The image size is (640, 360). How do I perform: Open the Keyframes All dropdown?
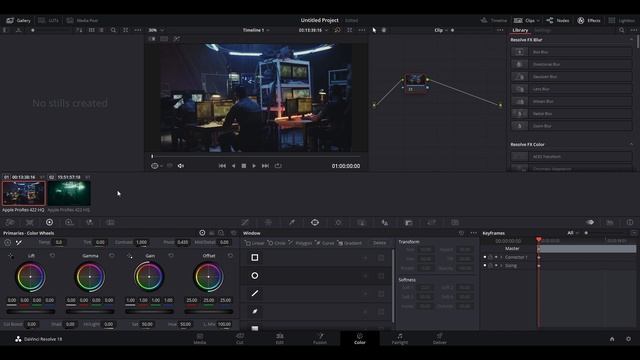click(x=573, y=233)
